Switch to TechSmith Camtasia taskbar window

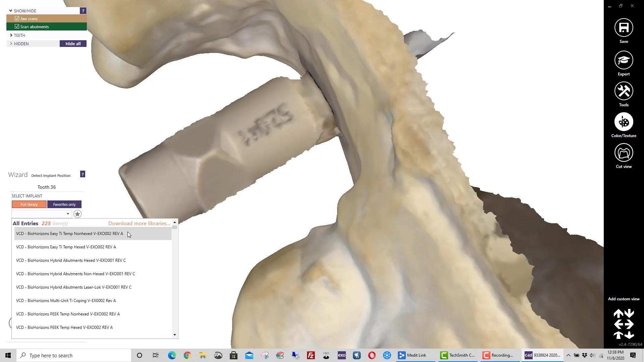[458, 355]
